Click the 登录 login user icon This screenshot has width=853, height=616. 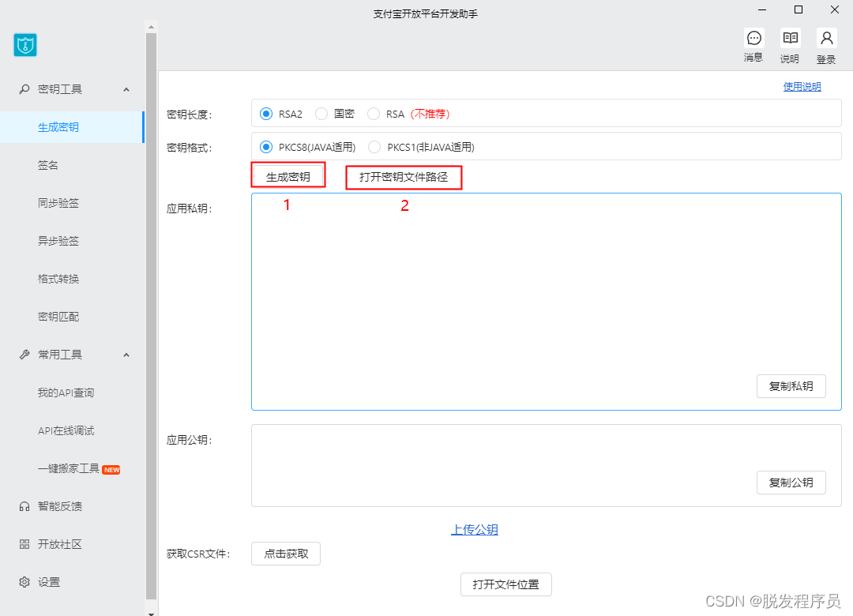[826, 38]
